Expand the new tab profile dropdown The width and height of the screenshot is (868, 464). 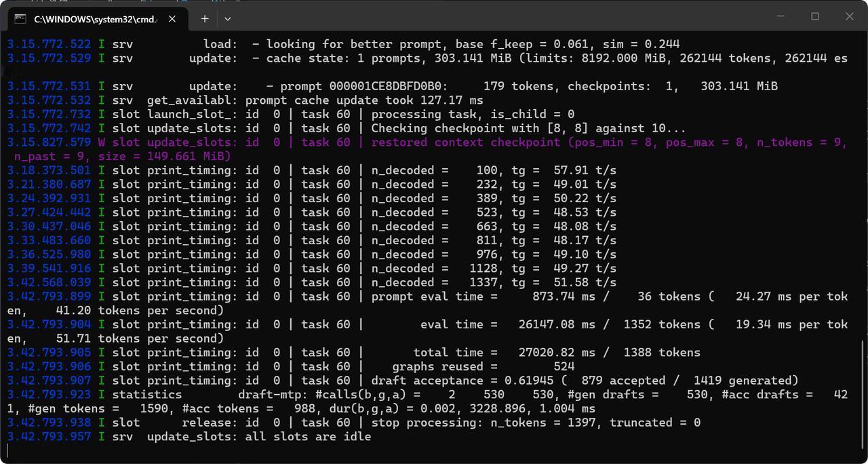click(228, 19)
